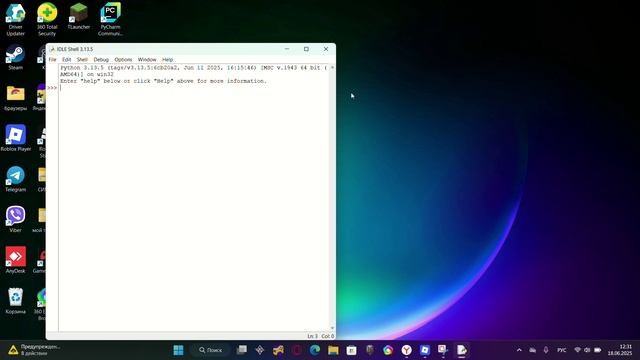Image resolution: width=640 pixels, height=360 pixels.
Task: Switch to the IDLE taskbar icon
Action: [x=461, y=350]
